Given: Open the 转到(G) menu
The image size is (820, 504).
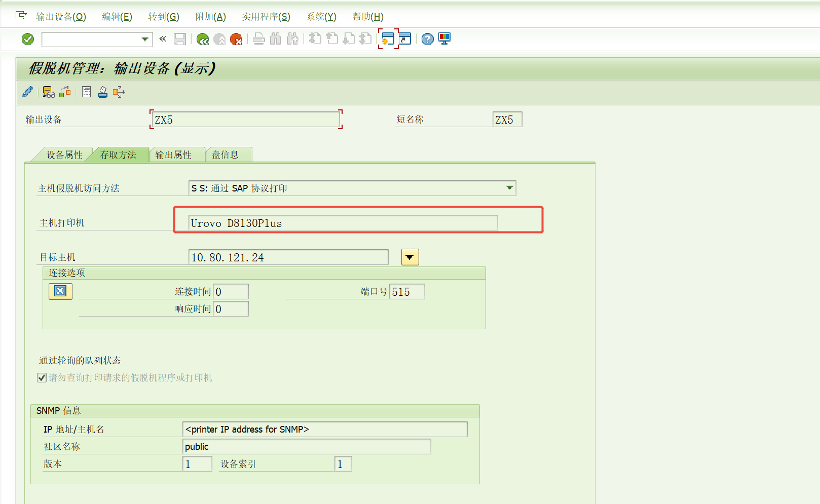Looking at the screenshot, I should tap(163, 17).
